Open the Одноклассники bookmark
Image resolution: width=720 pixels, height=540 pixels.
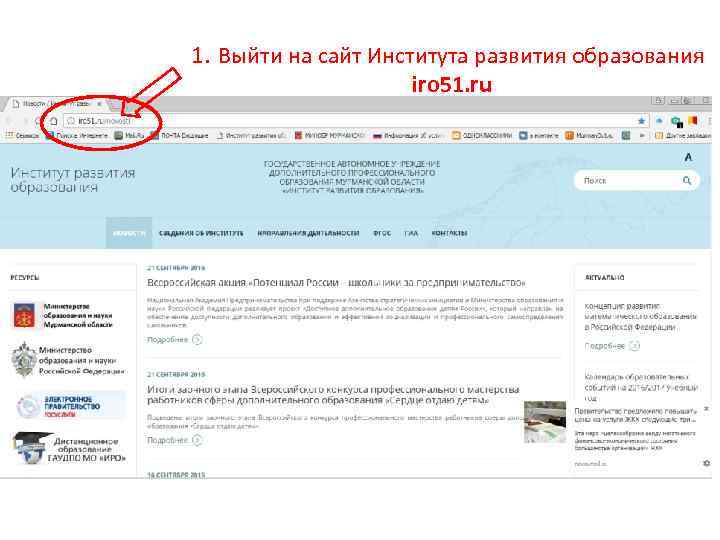(482, 135)
